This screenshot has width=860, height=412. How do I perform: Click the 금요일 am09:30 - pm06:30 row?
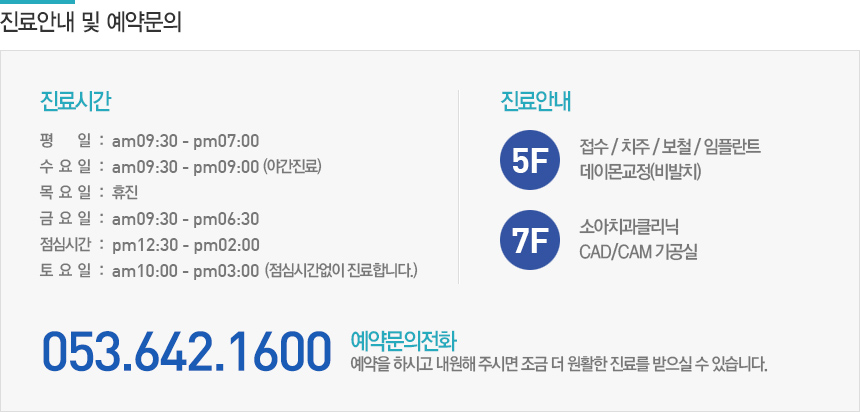pyautogui.click(x=149, y=219)
